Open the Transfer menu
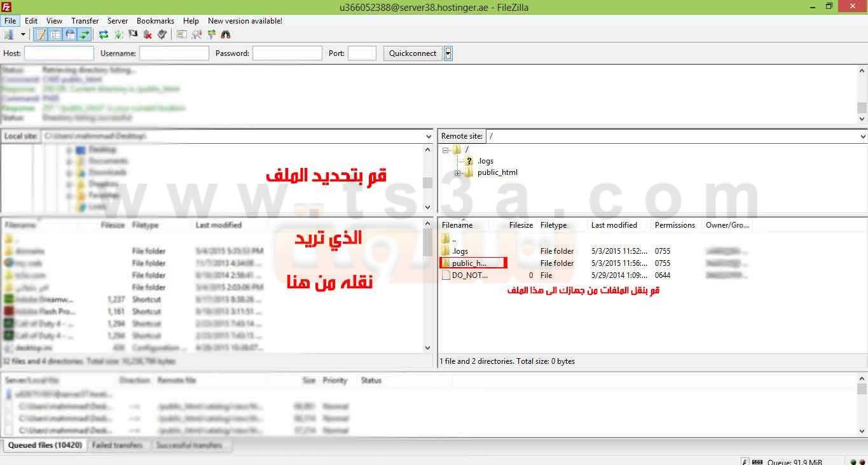This screenshot has height=465, width=868. pyautogui.click(x=85, y=21)
